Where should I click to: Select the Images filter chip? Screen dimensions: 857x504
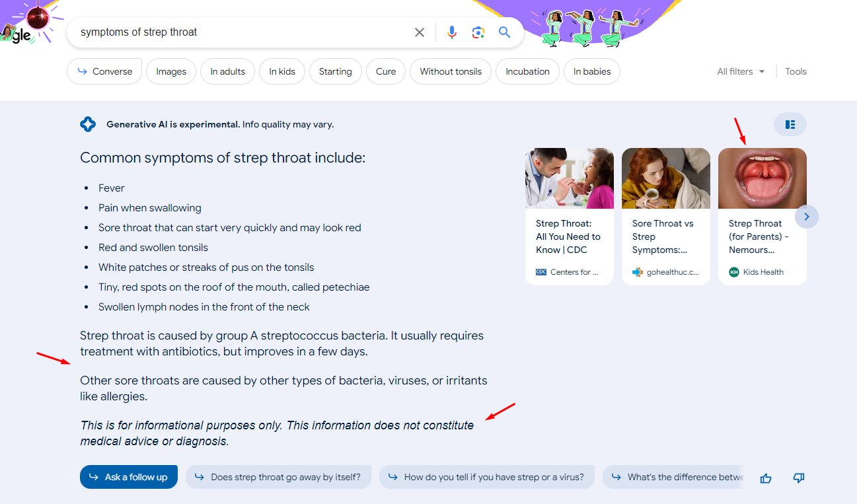171,71
